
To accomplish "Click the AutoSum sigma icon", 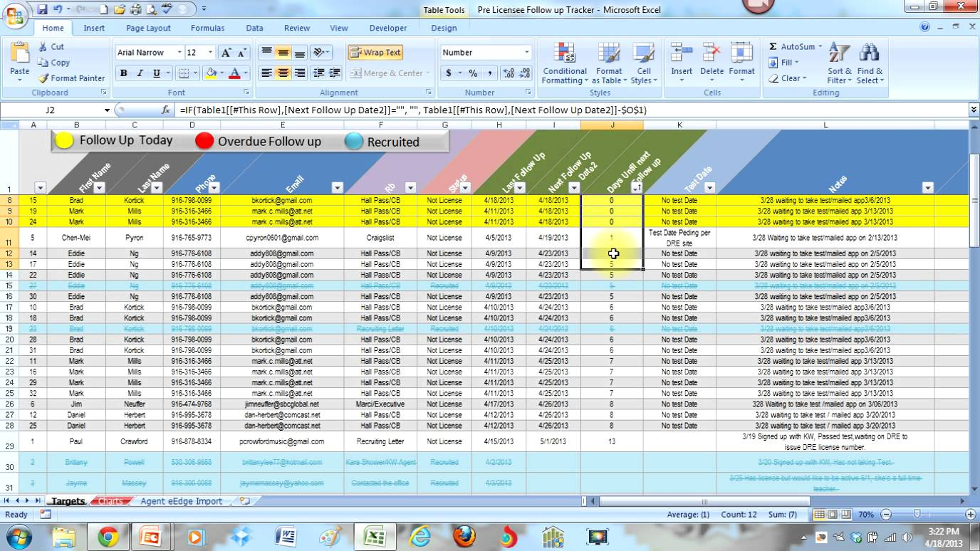I will coord(773,46).
